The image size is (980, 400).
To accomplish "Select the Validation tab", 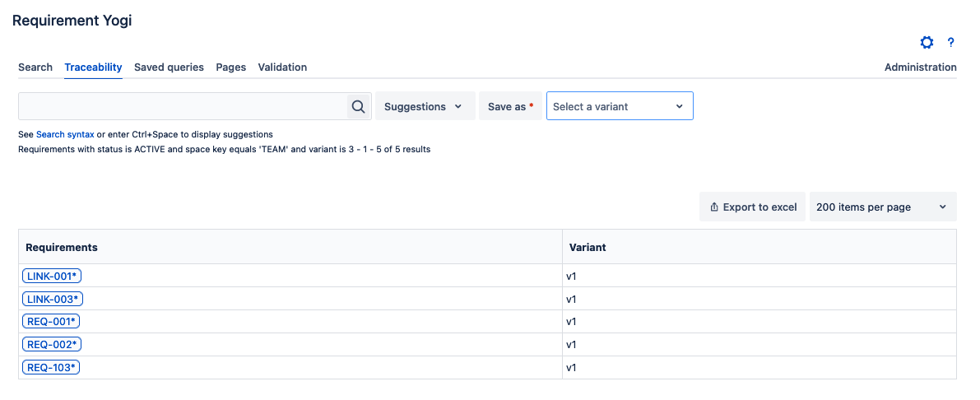I will (282, 67).
